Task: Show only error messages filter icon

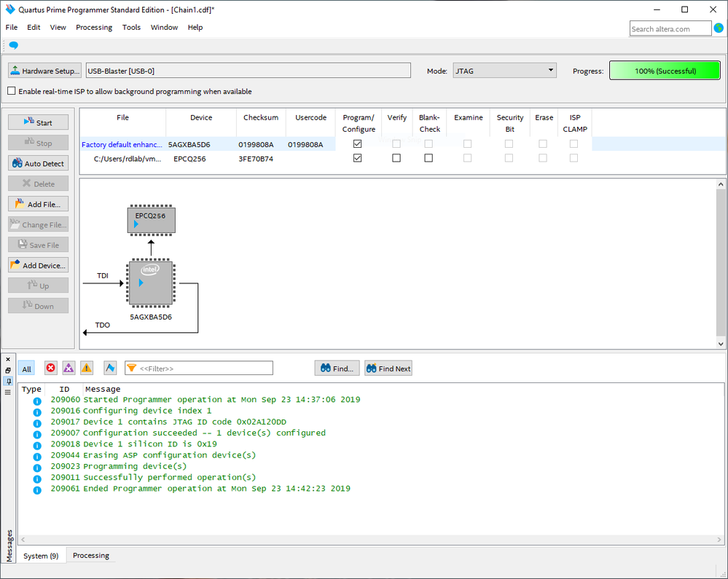Action: pyautogui.click(x=50, y=369)
